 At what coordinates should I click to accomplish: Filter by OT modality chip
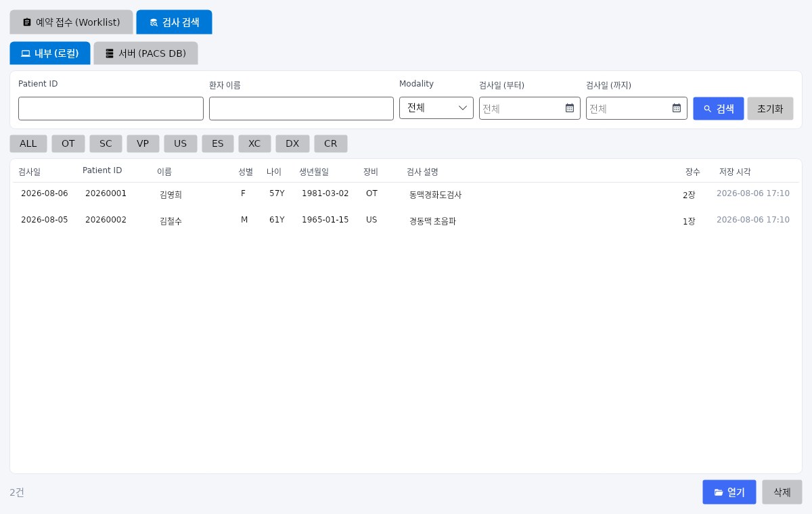(68, 143)
